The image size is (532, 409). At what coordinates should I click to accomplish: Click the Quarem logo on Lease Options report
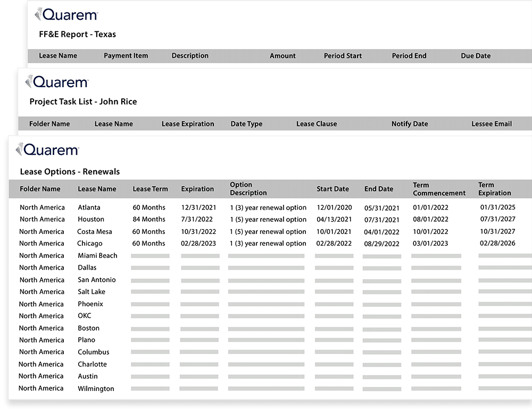[x=47, y=149]
